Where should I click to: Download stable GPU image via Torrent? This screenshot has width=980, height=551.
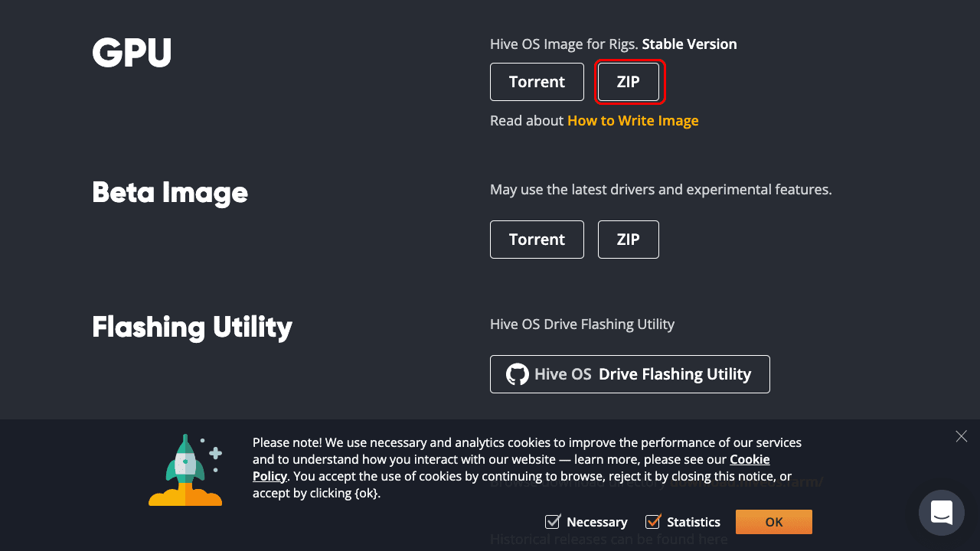pyautogui.click(x=537, y=82)
